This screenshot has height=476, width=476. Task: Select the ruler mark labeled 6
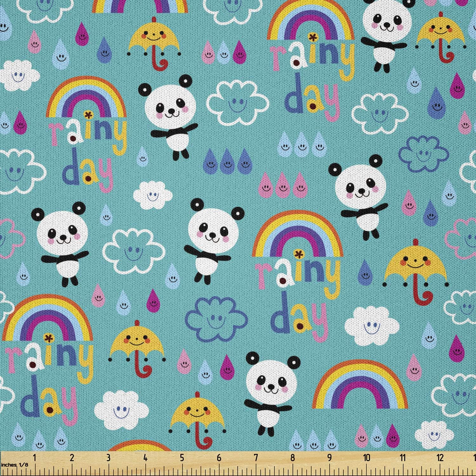(219, 458)
